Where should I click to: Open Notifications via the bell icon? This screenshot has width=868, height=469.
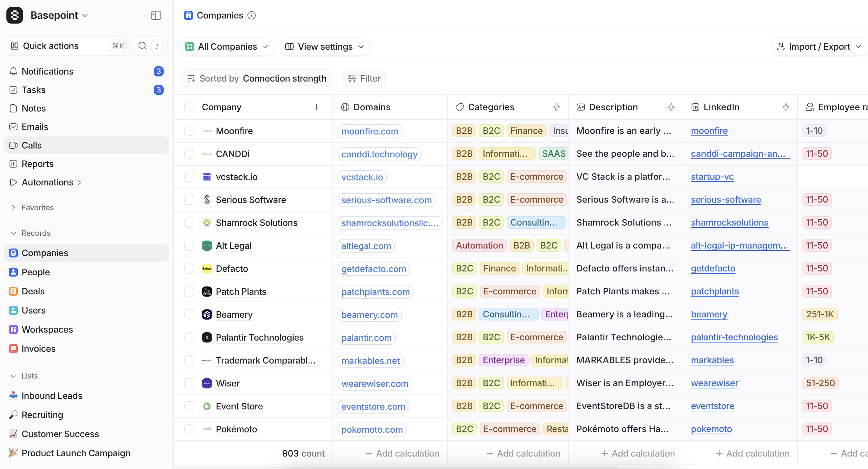tap(14, 71)
